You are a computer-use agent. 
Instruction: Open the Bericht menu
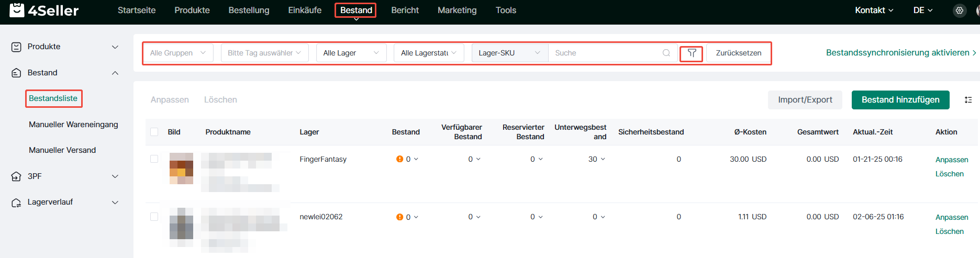click(x=405, y=10)
